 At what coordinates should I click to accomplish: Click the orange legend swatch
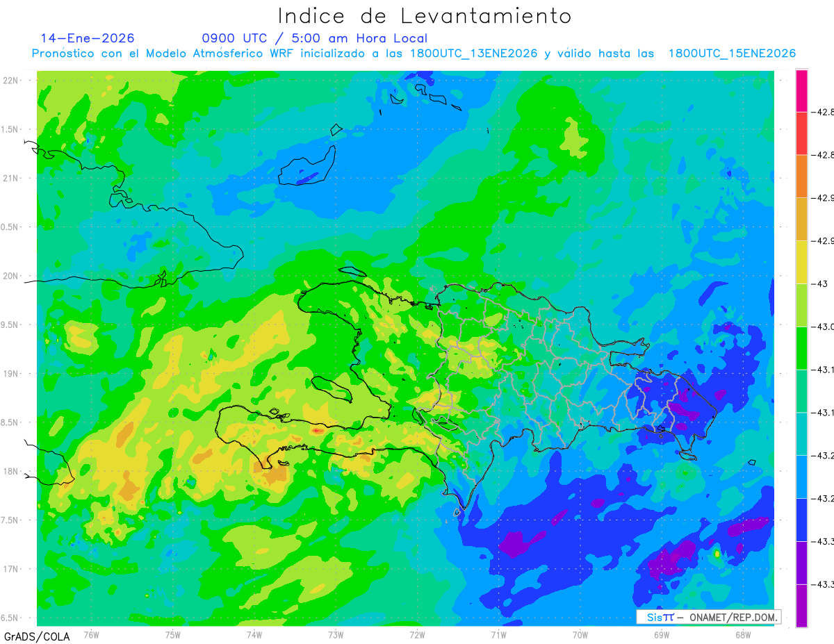point(801,176)
